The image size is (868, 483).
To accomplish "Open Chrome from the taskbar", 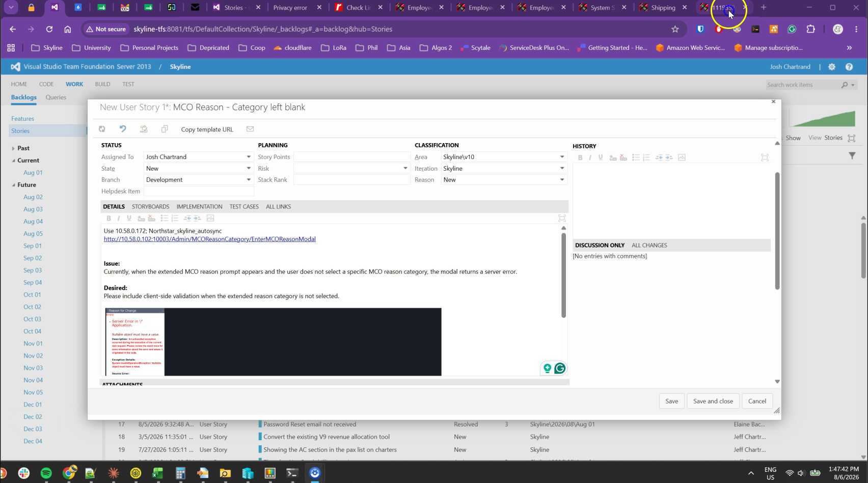I will pyautogui.click(x=69, y=473).
